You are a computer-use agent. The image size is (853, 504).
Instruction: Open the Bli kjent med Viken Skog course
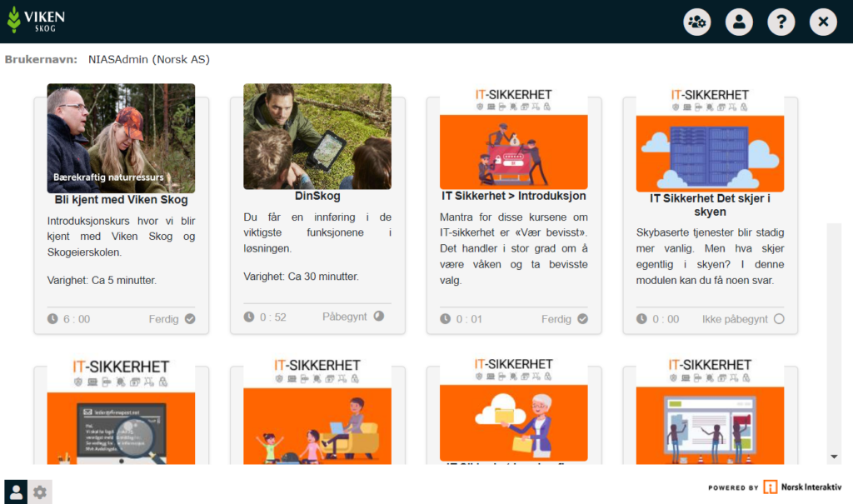click(x=121, y=200)
